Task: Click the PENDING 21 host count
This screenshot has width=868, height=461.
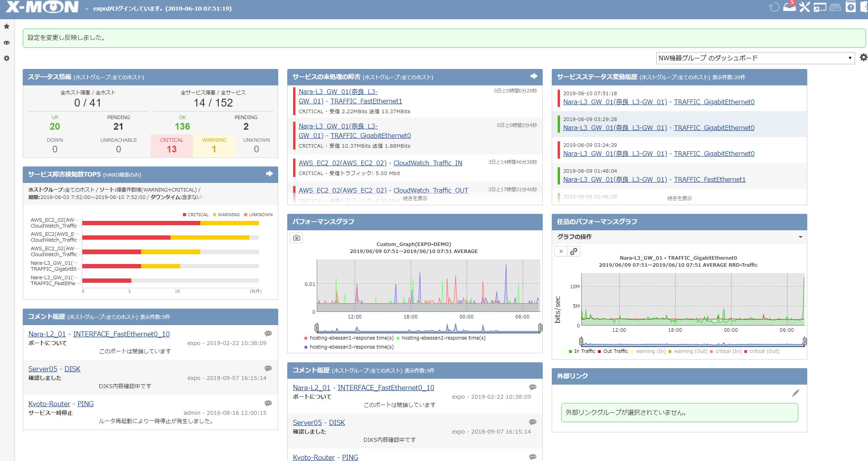Action: 118,123
